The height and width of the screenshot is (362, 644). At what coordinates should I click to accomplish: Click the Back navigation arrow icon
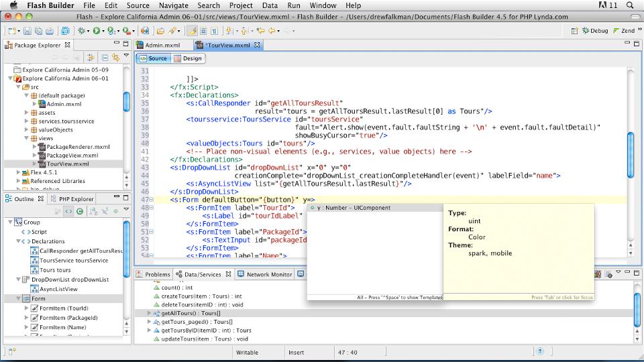pyautogui.click(x=272, y=31)
